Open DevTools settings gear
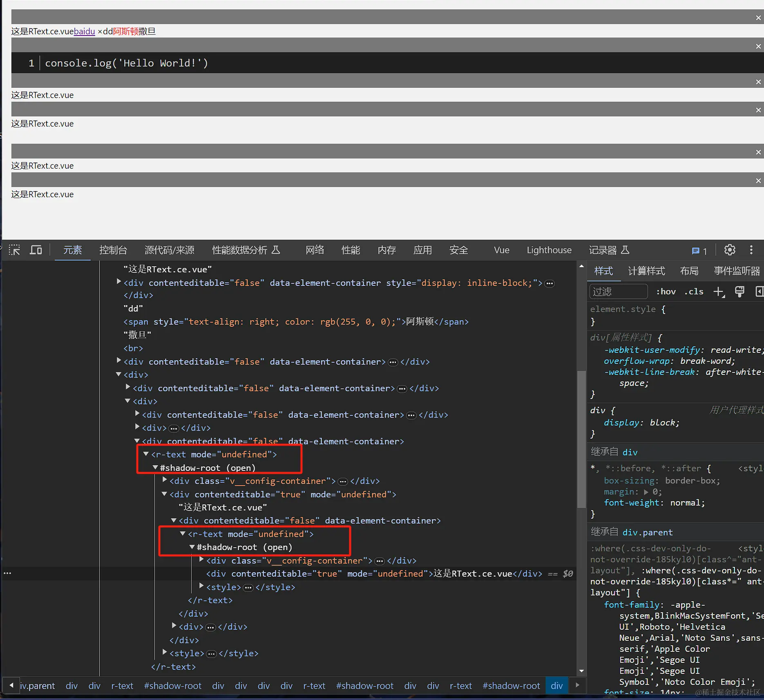Image resolution: width=764 pixels, height=700 pixels. (x=730, y=250)
